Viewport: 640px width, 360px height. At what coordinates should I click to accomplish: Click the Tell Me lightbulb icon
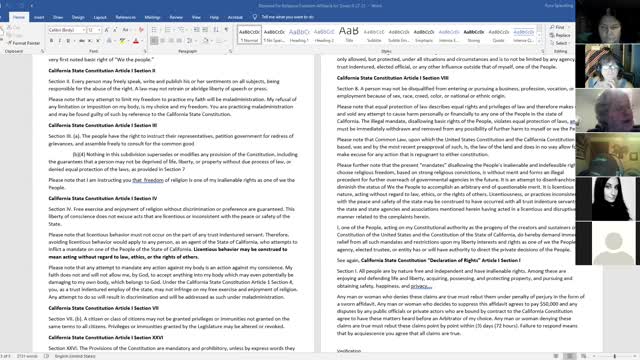tap(255, 17)
